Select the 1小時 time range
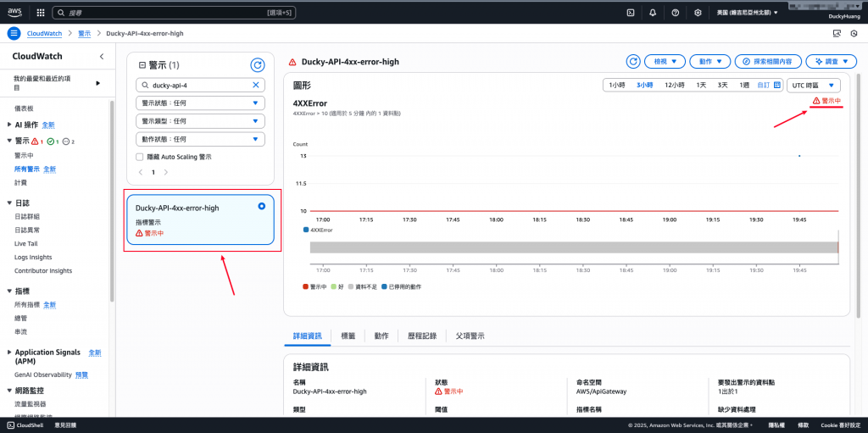Viewport: 868px width, 433px height. point(617,86)
